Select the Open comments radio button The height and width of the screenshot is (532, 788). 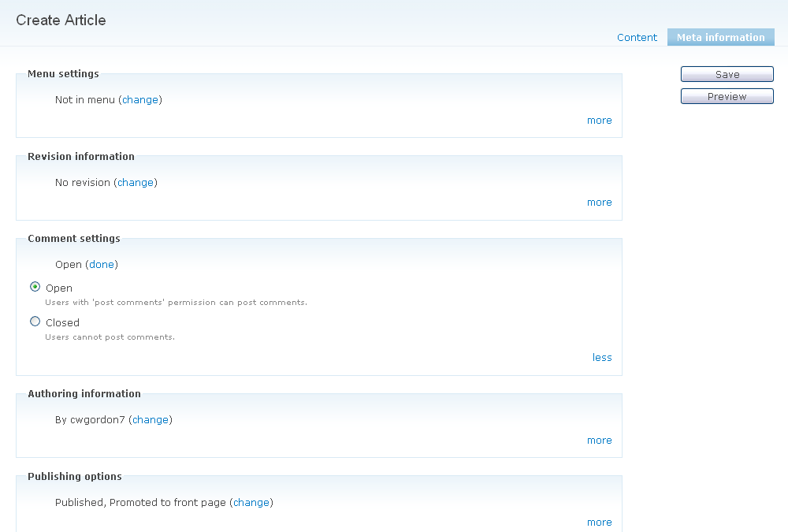35,287
